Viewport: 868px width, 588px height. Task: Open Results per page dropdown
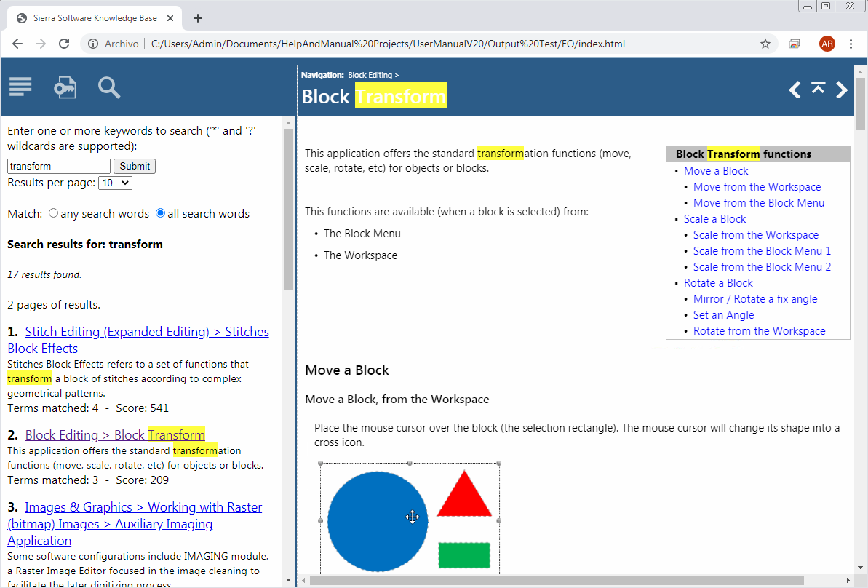click(115, 183)
